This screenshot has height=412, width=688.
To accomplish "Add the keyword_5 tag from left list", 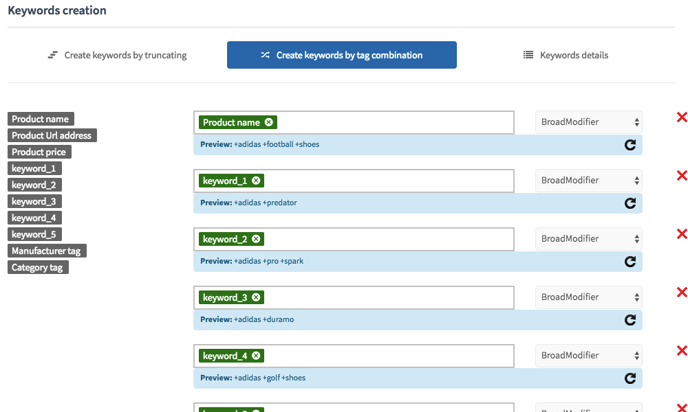I will (34, 234).
